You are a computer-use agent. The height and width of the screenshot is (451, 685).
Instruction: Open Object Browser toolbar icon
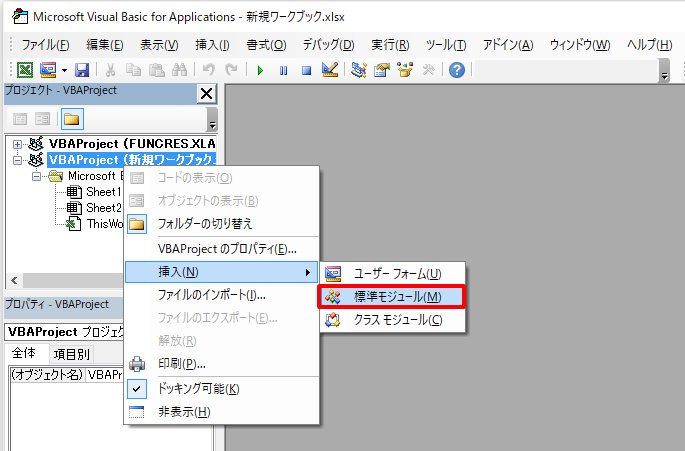point(405,70)
